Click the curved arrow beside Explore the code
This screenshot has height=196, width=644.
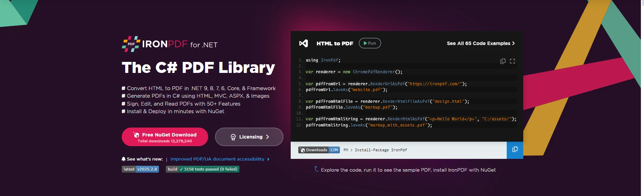[316, 169]
